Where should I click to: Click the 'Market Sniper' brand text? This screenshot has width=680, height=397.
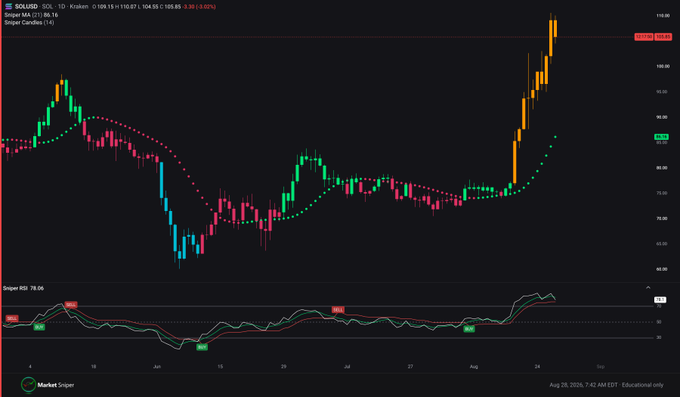tap(56, 385)
